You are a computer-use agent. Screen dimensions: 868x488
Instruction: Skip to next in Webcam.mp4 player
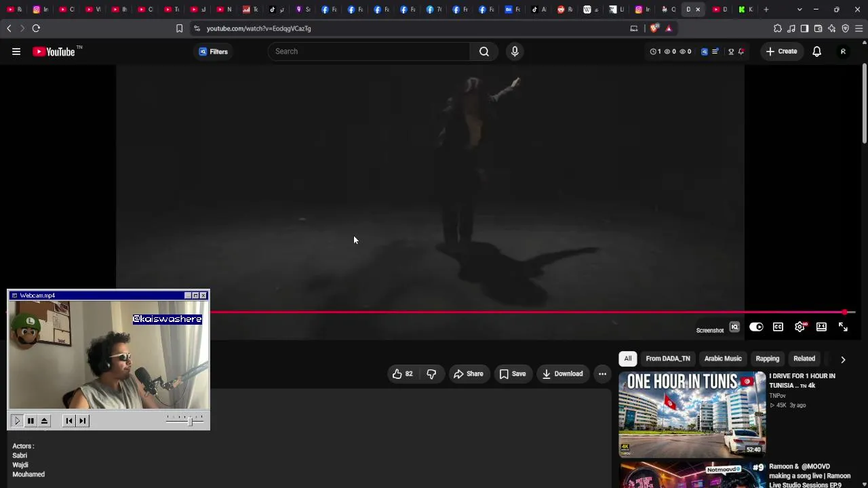83,421
